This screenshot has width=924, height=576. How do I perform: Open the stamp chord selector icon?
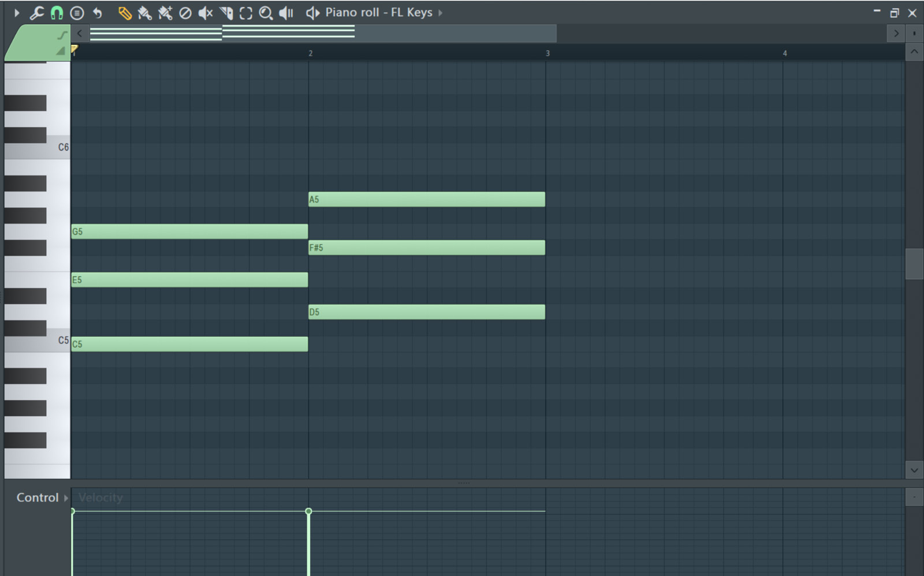pyautogui.click(x=77, y=13)
